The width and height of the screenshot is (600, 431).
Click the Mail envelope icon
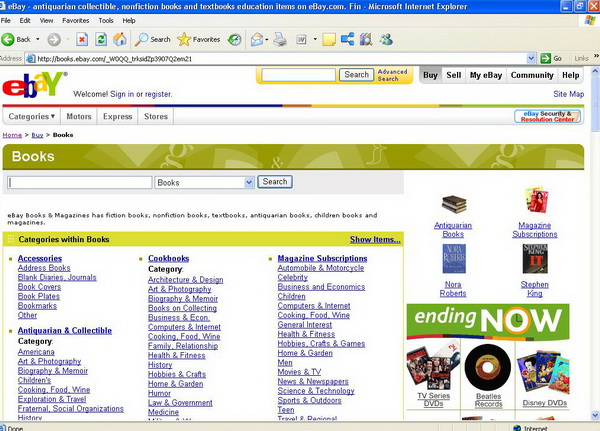click(257, 39)
